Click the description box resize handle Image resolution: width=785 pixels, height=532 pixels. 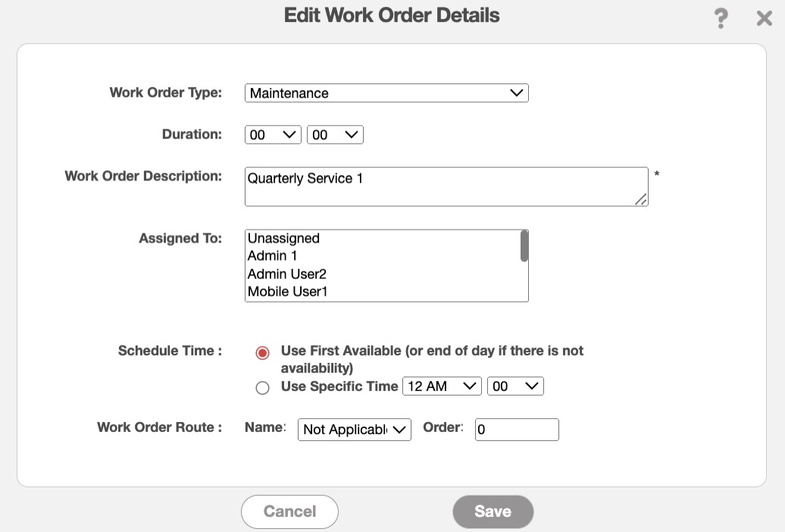(x=641, y=199)
